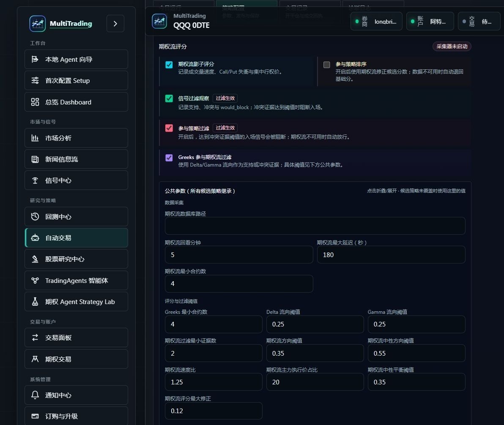504x425 pixels.
Task: Select the 自动交易 robot icon
Action: point(35,238)
